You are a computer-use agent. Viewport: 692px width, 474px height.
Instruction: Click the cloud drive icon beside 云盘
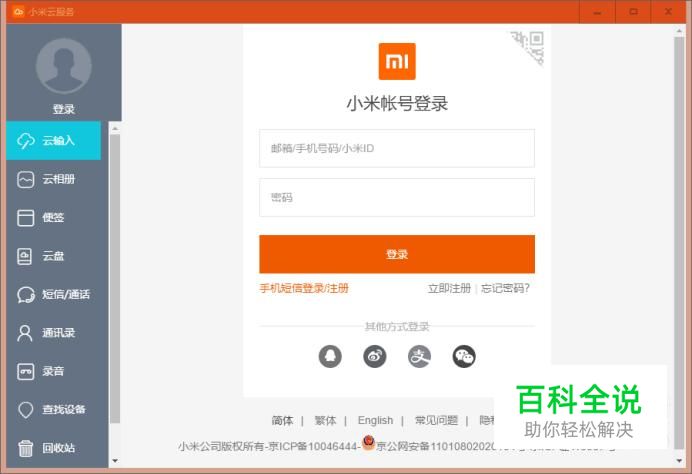pos(25,256)
